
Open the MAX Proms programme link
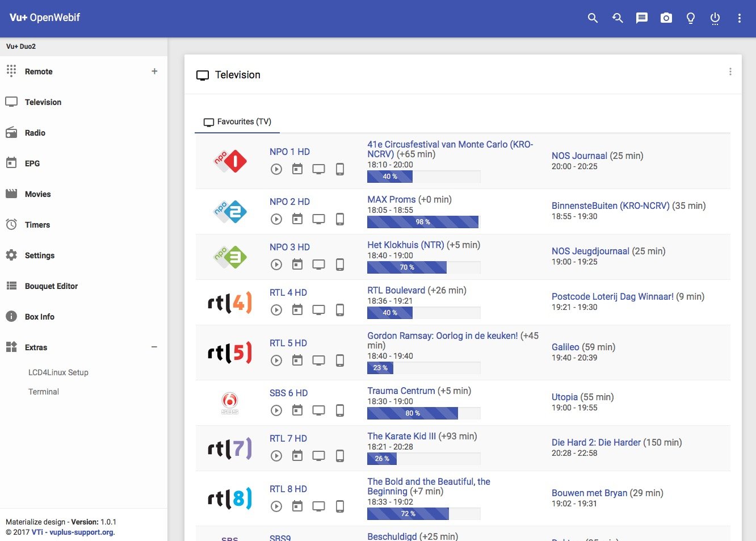(x=392, y=199)
